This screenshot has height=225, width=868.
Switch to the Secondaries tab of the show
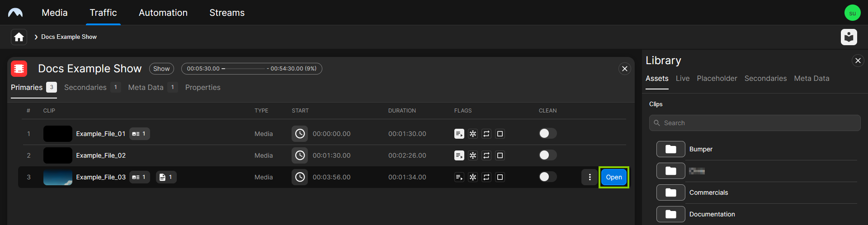coord(85,87)
